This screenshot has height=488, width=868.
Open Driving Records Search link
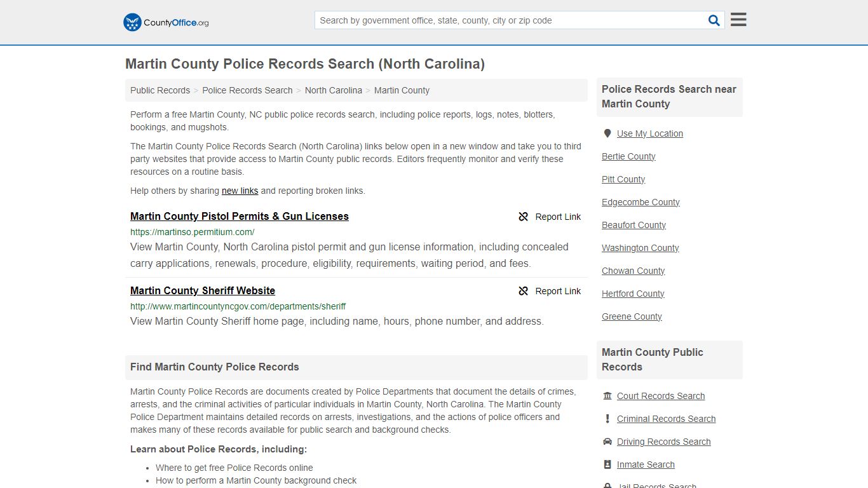pyautogui.click(x=663, y=442)
